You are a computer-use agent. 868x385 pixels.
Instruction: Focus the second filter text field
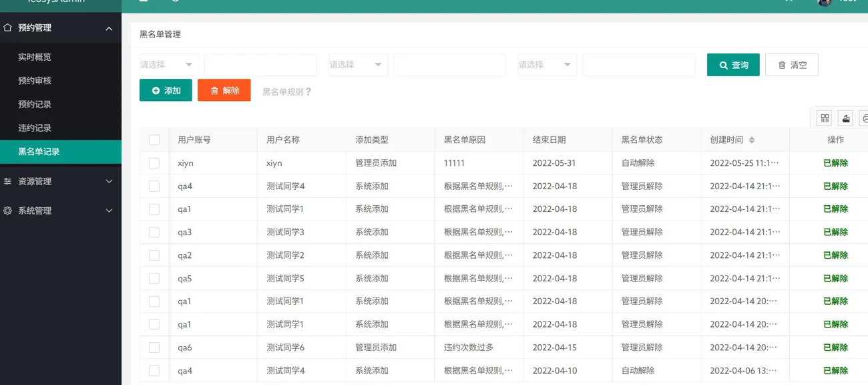click(x=450, y=65)
